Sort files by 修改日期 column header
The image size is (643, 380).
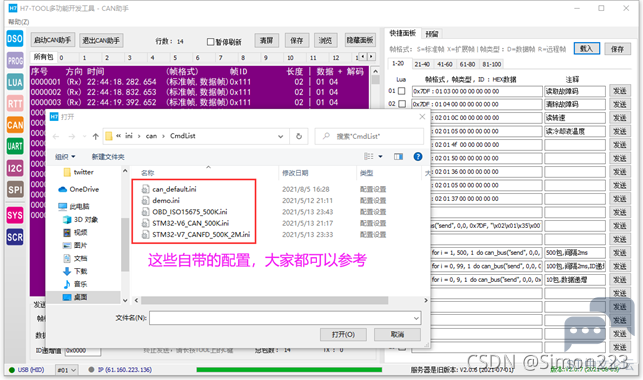coord(295,173)
